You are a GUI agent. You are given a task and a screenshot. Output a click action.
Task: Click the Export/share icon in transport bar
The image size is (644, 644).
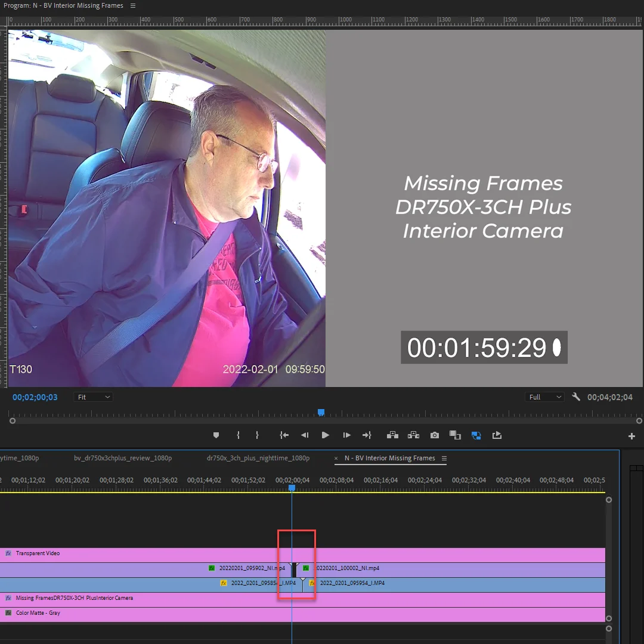[x=497, y=435]
